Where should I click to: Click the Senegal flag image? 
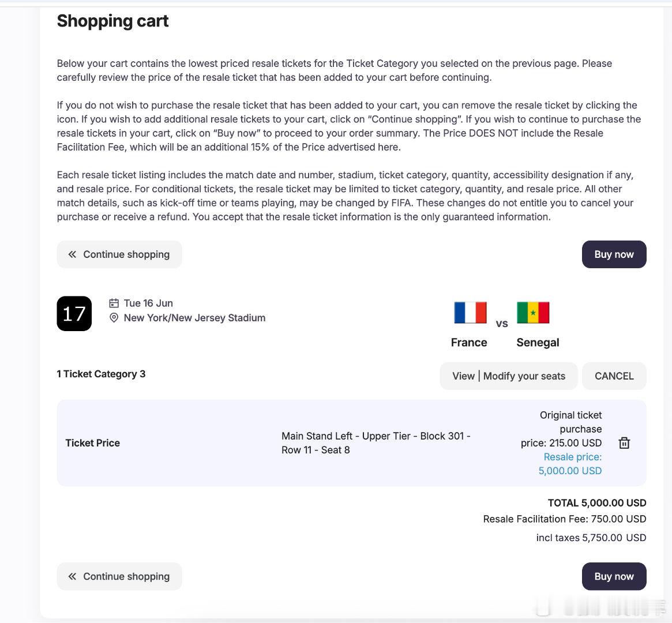533,313
